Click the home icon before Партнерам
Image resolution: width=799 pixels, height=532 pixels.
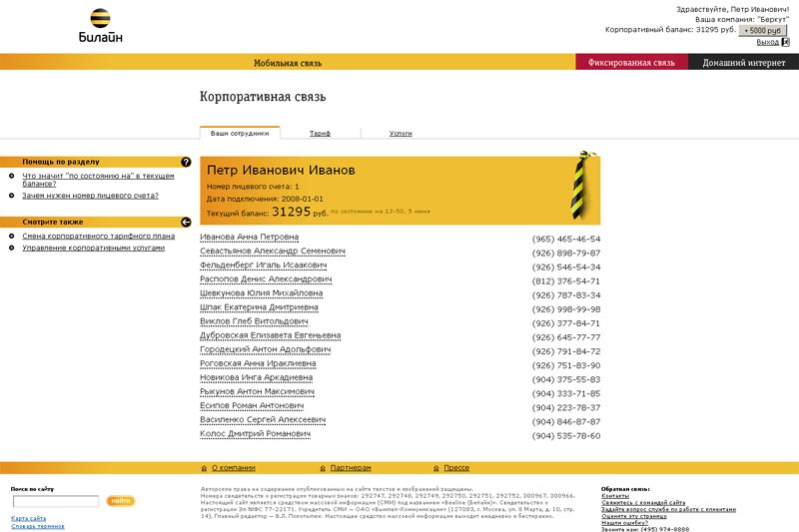pos(323,468)
